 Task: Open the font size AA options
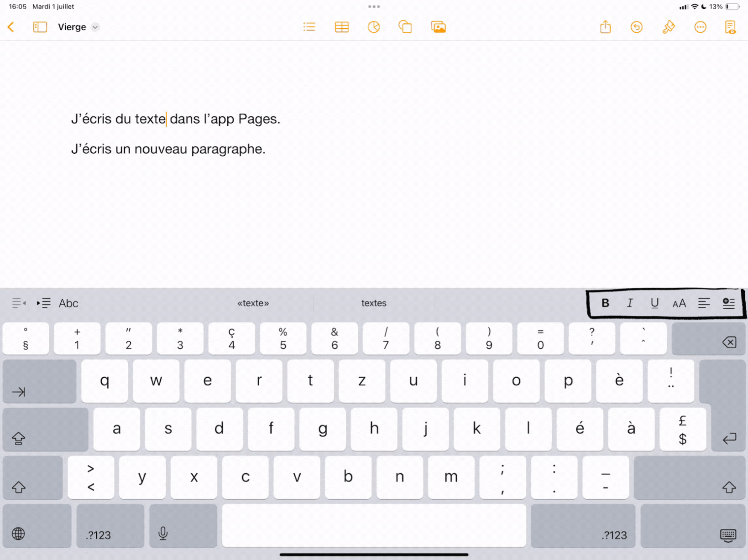679,303
